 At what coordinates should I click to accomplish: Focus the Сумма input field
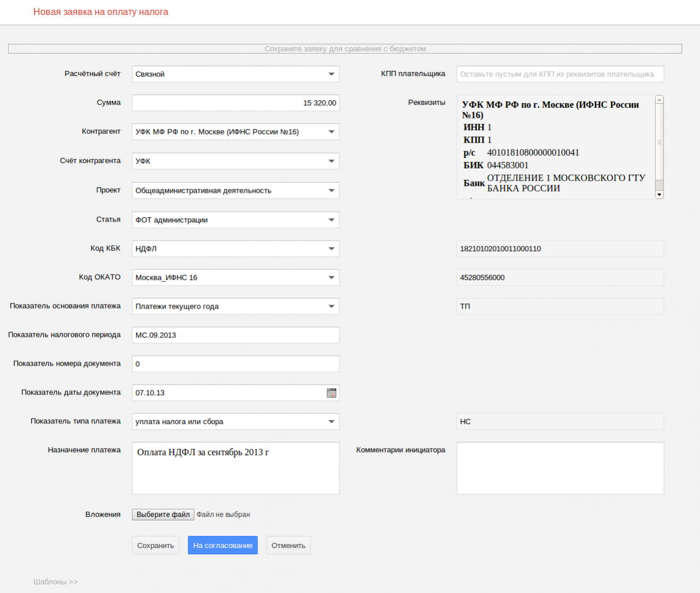[x=235, y=103]
